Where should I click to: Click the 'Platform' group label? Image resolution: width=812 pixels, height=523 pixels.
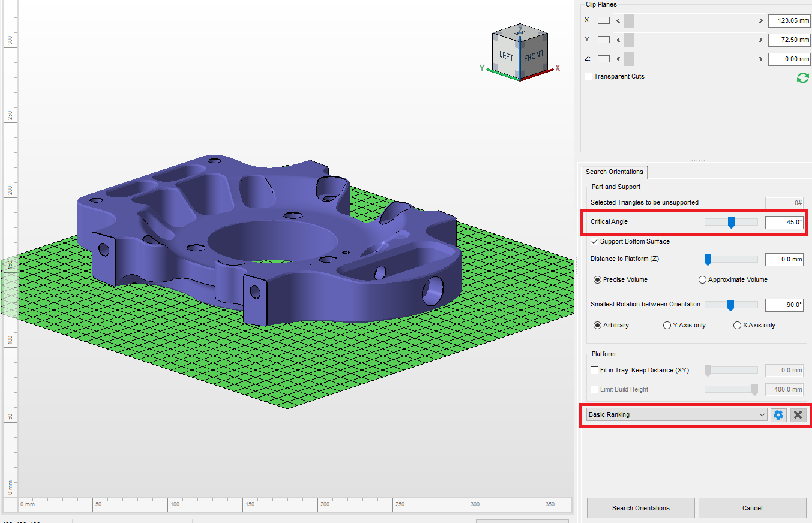(x=603, y=354)
